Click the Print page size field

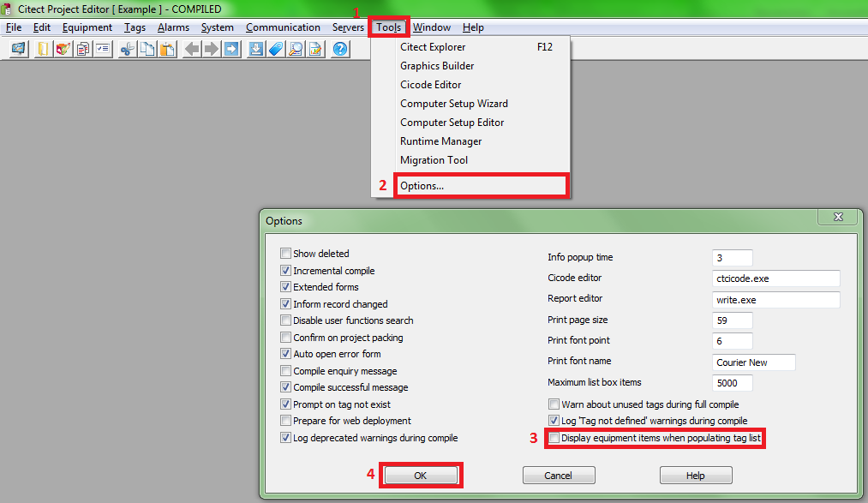click(x=733, y=320)
